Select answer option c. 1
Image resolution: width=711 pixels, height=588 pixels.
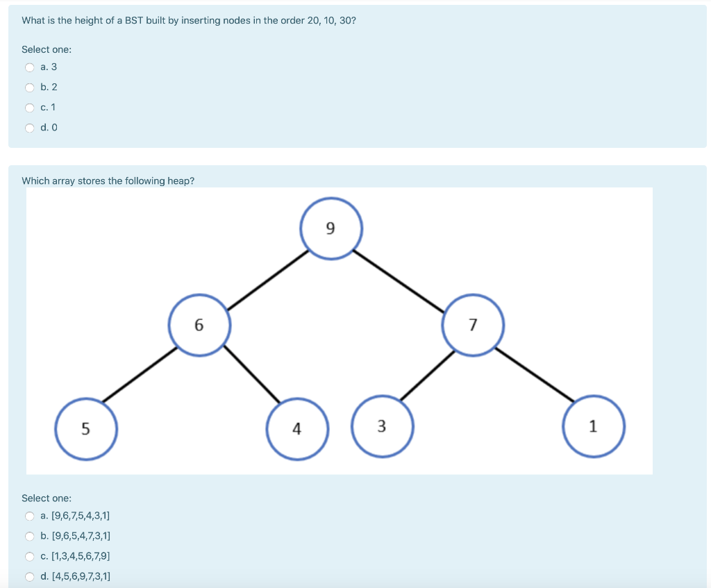click(30, 107)
